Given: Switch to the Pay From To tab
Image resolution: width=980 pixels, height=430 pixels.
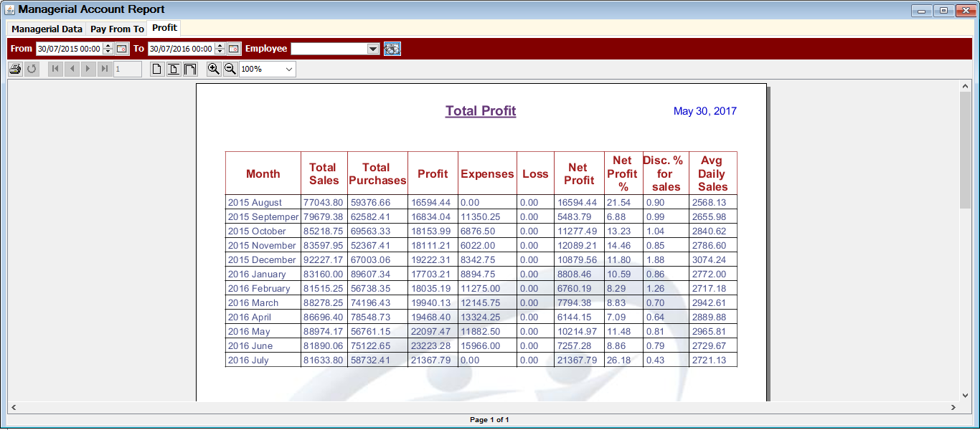Looking at the screenshot, I should click(x=117, y=29).
